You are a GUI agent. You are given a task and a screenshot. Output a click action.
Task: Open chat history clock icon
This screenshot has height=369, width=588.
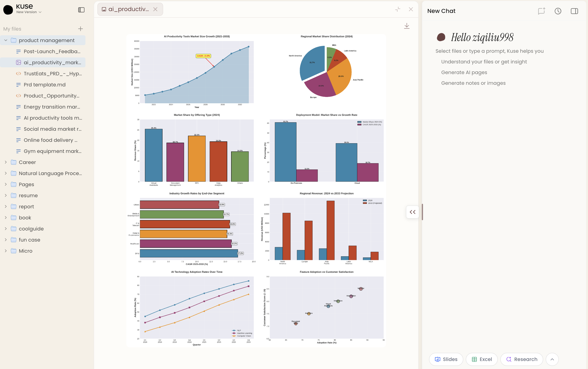click(x=558, y=11)
